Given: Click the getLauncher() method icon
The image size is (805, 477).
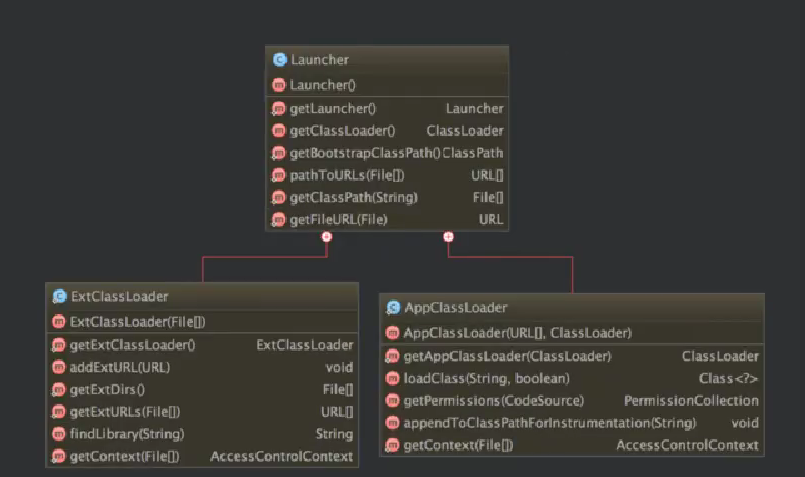Looking at the screenshot, I should pyautogui.click(x=279, y=108).
